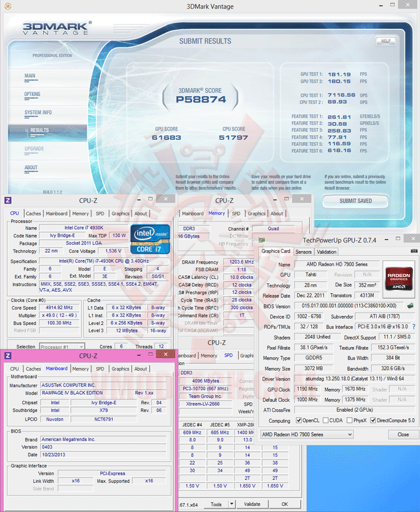This screenshot has height=512, width=420.
Task: Click the GPU-Z title bar icon
Action: pos(261,240)
